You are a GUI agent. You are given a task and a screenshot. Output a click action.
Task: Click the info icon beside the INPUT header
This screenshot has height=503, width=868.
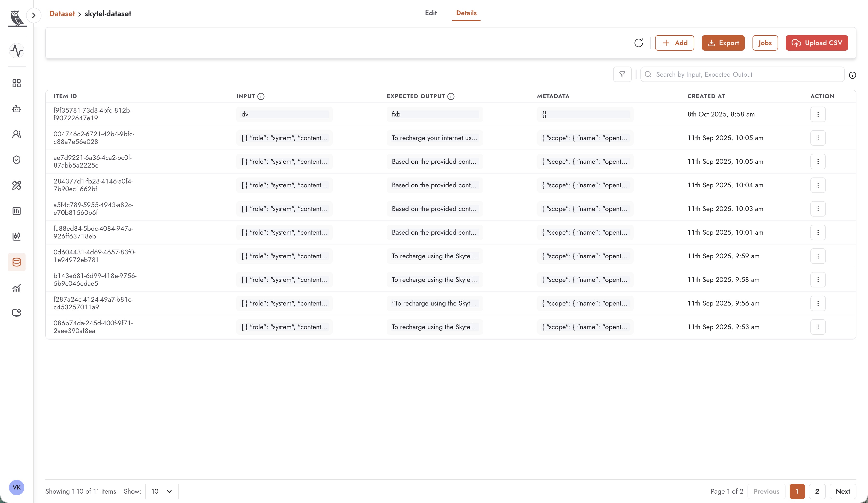(261, 96)
